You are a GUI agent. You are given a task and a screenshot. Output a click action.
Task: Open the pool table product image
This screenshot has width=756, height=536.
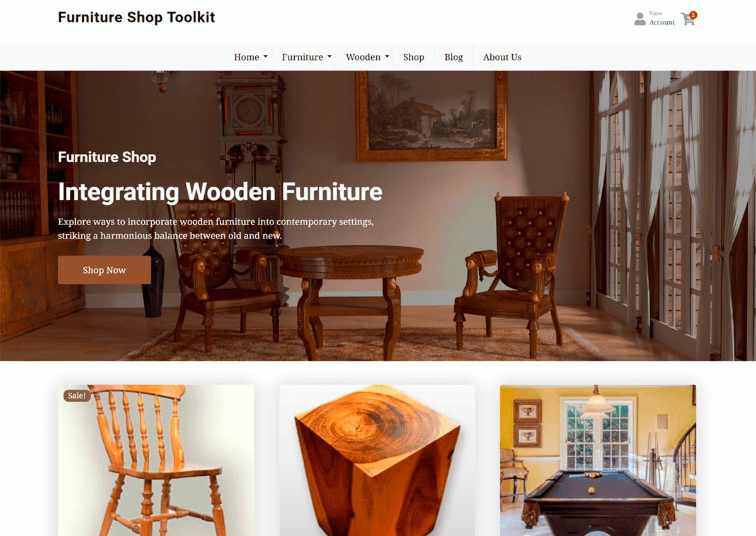pos(598,460)
